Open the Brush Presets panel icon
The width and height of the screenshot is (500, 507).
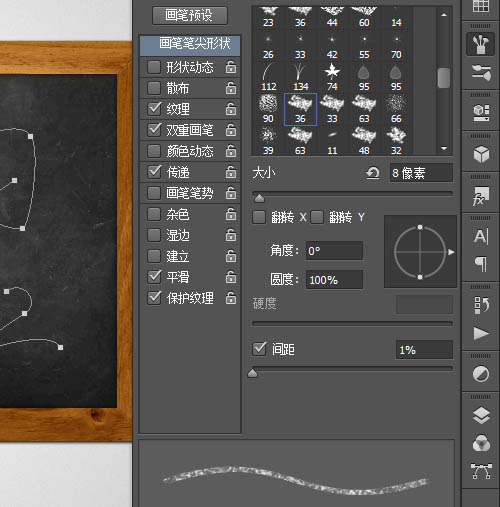point(481,73)
